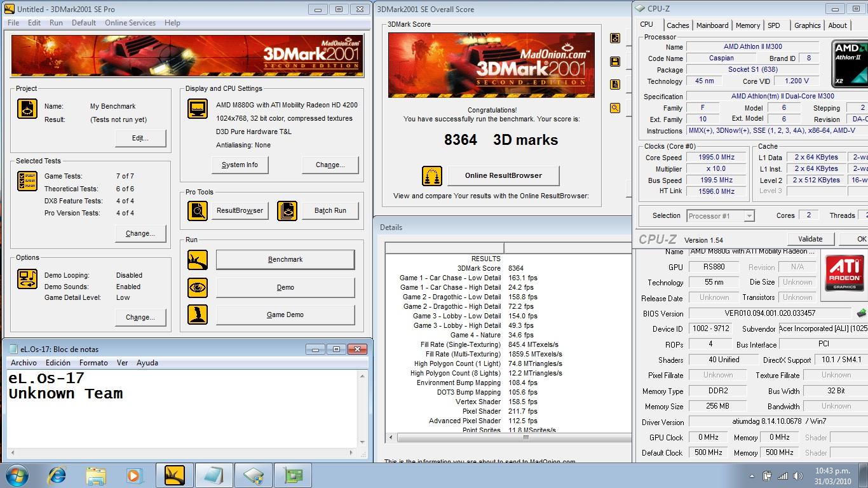Open the Processor #1 selection dropdown
Image resolution: width=868 pixels, height=488 pixels.
click(x=720, y=216)
